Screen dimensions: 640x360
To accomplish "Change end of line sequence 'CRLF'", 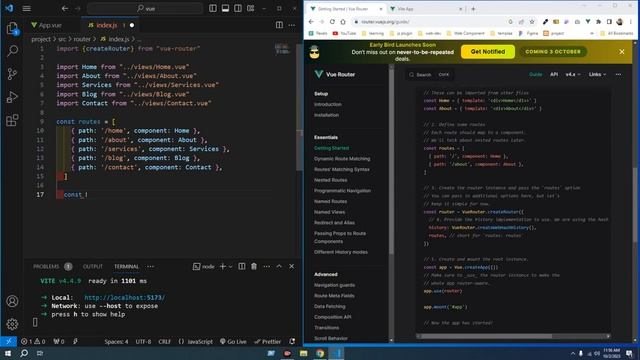I will tap(164, 342).
